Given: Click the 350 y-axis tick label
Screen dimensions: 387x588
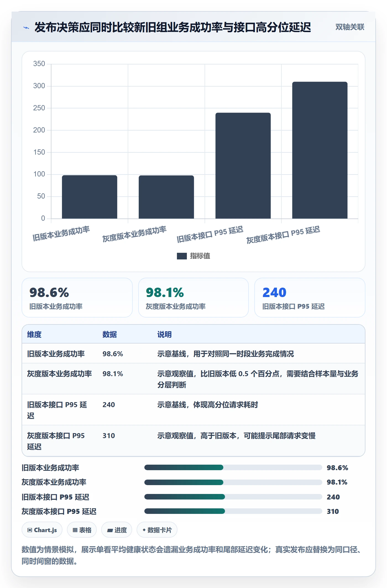Looking at the screenshot, I should click(39, 64).
